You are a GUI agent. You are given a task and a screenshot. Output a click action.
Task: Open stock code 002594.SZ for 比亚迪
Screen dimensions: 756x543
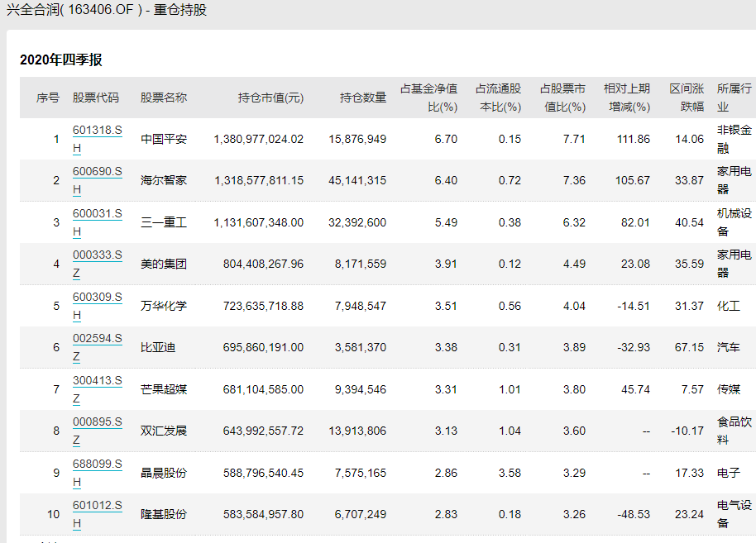(97, 339)
